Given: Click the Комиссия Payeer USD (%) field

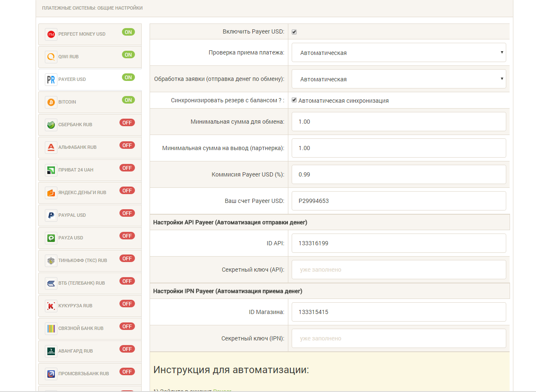Looking at the screenshot, I should point(399,174).
